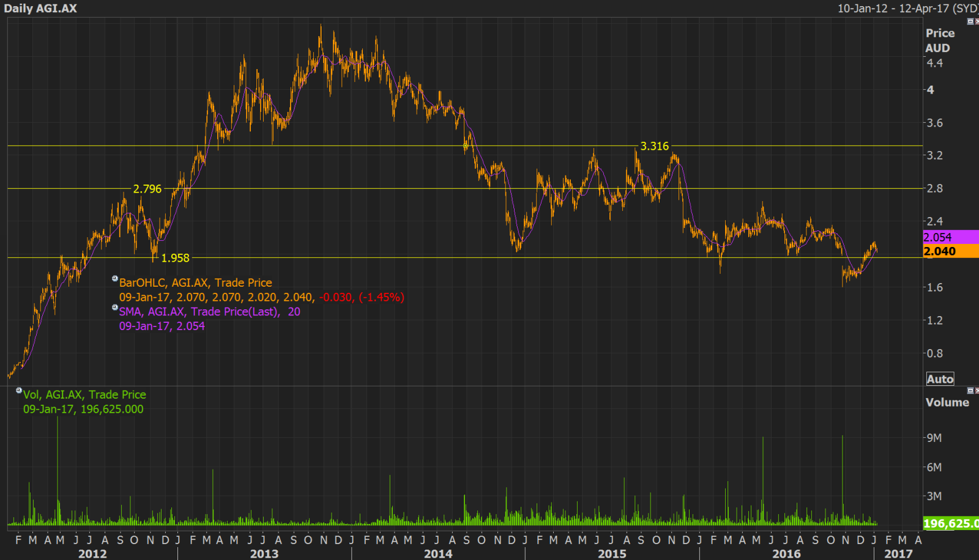The image size is (979, 560).
Task: Click the 2015 year label on the time axis
Action: [x=612, y=553]
